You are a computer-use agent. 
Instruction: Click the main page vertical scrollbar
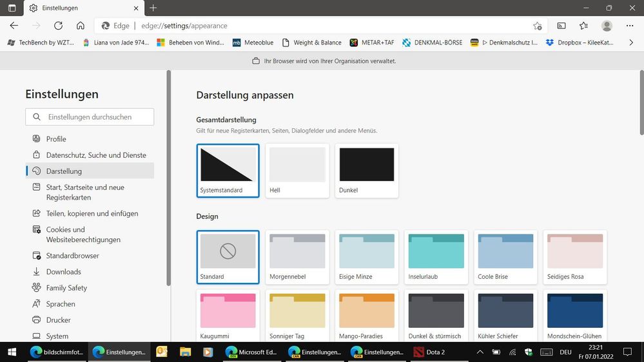(641, 102)
